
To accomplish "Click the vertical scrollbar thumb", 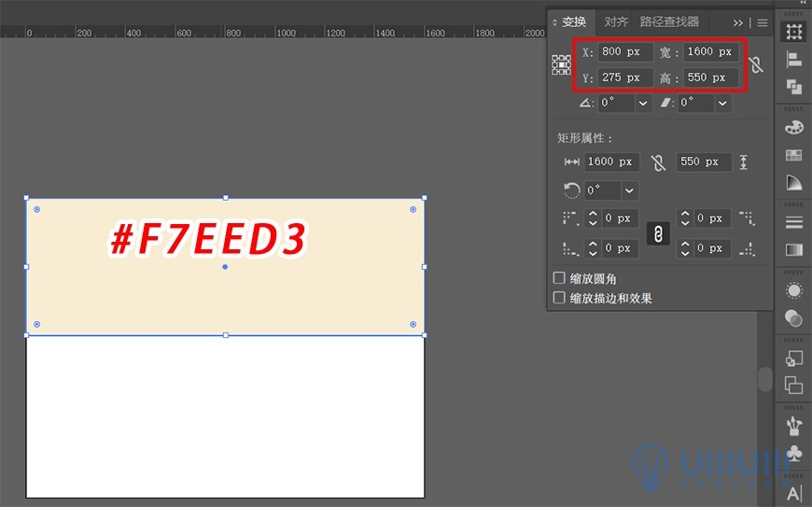I will point(765,379).
